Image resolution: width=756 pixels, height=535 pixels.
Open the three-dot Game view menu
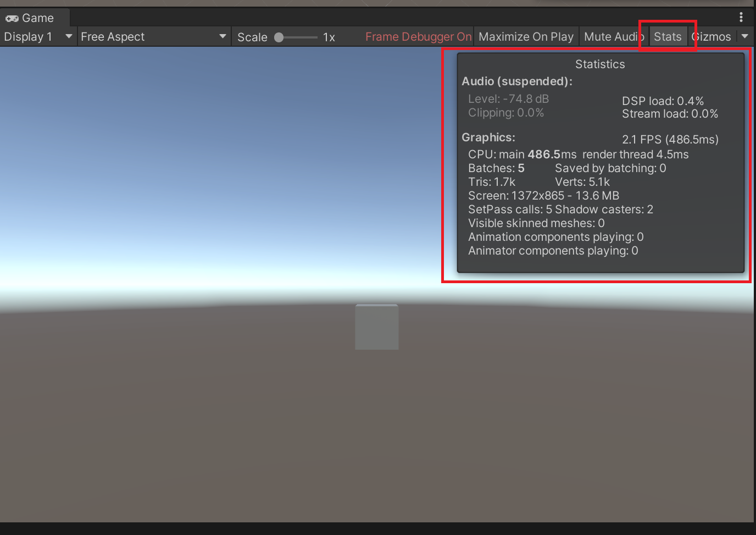pyautogui.click(x=741, y=17)
